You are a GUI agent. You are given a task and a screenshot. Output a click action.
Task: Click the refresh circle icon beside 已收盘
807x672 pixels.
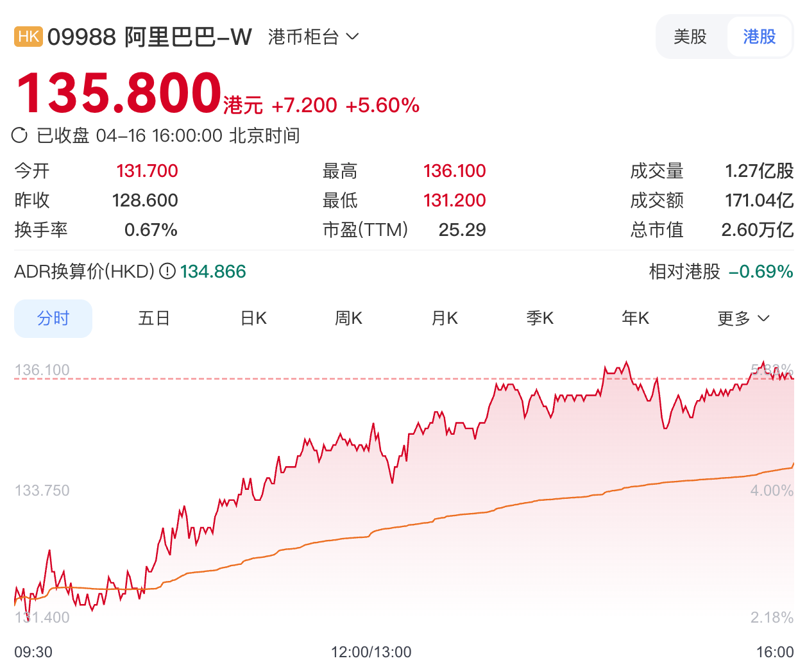(20, 135)
